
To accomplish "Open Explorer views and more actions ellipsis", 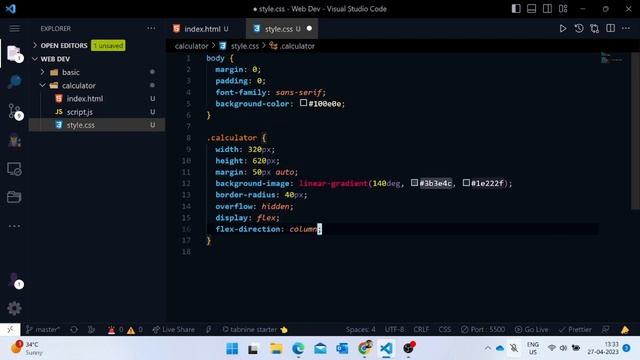I will (x=151, y=28).
